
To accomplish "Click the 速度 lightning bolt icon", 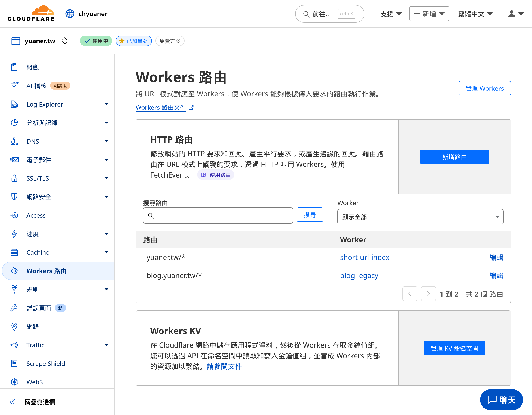I will (x=14, y=234).
